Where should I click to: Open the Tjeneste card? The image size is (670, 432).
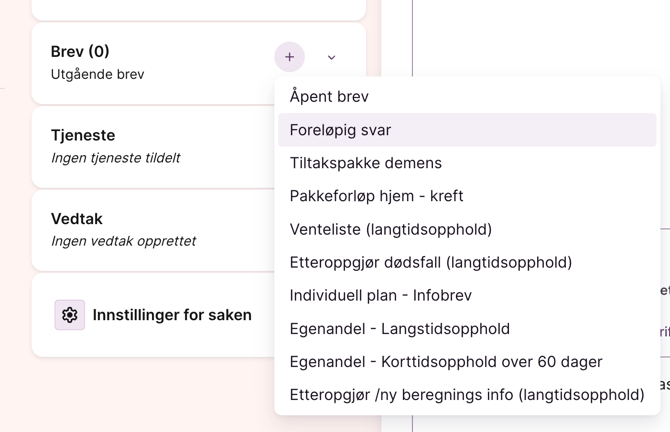point(150,145)
